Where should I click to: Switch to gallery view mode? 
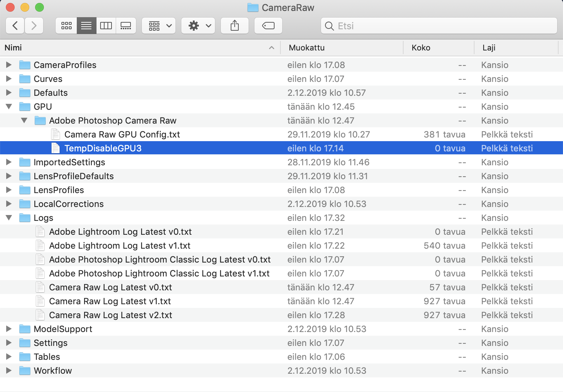(126, 26)
